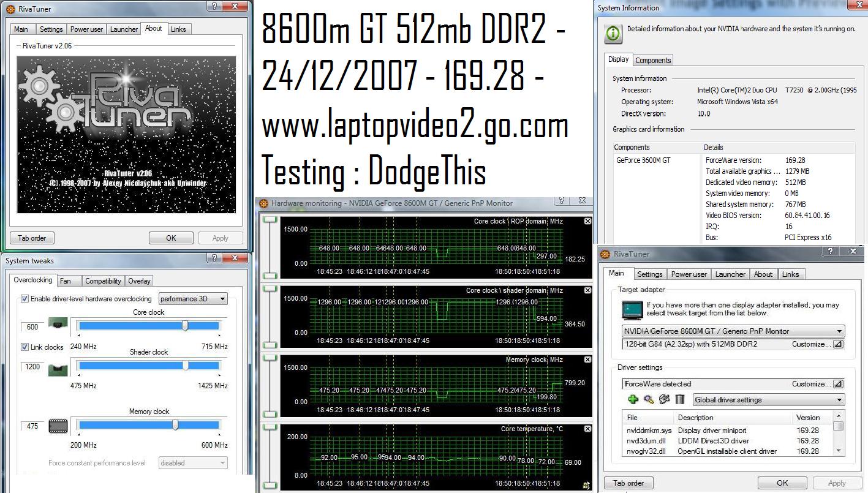This screenshot has width=868, height=493.
Task: Click the Core clock slider handle
Action: tap(185, 326)
